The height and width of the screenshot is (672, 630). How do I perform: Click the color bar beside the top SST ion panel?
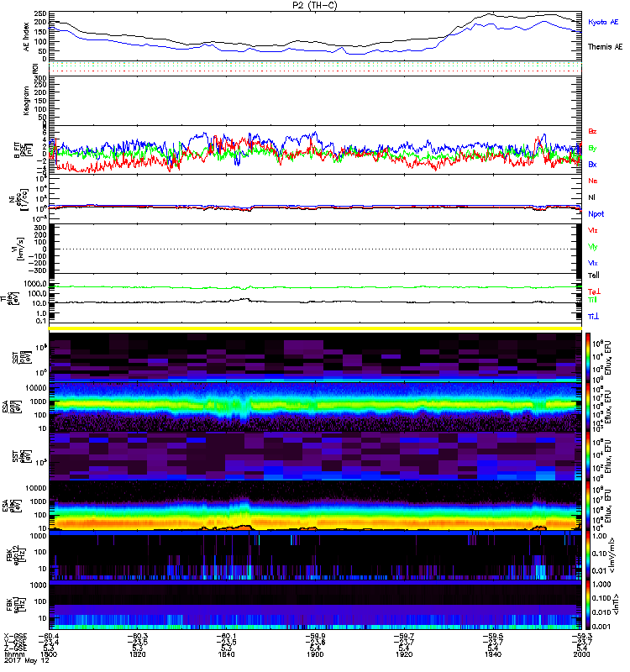[588, 357]
